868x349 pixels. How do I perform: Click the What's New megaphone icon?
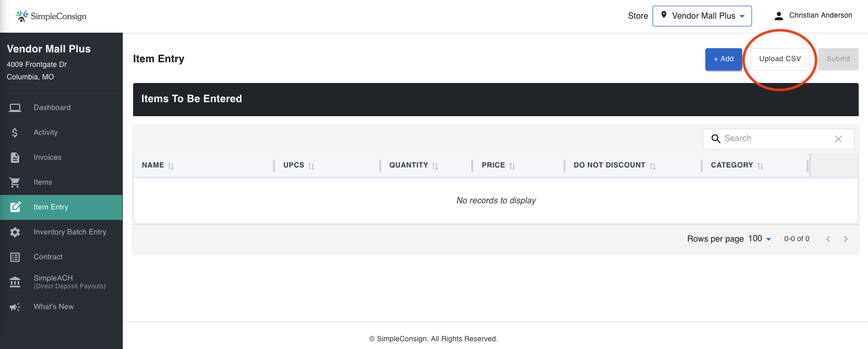point(15,307)
